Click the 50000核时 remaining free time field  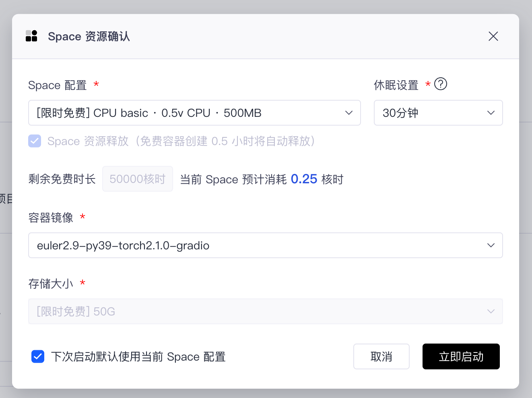point(138,179)
